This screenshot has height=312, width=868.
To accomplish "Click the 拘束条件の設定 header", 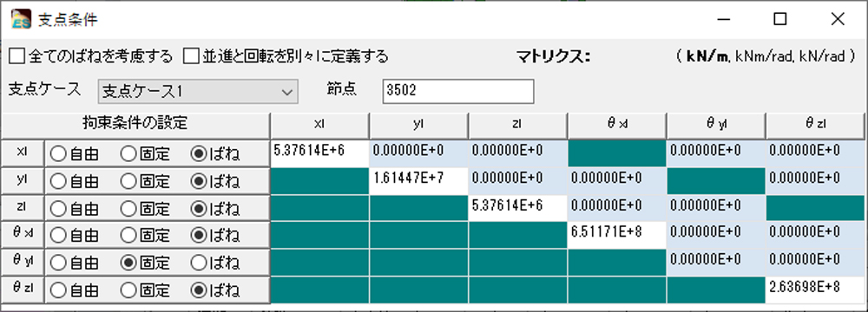I will (135, 126).
